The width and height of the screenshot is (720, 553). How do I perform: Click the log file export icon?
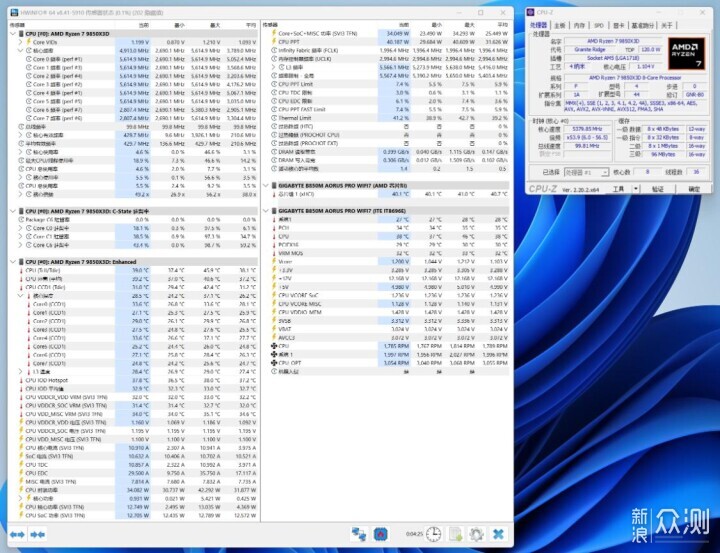click(456, 534)
